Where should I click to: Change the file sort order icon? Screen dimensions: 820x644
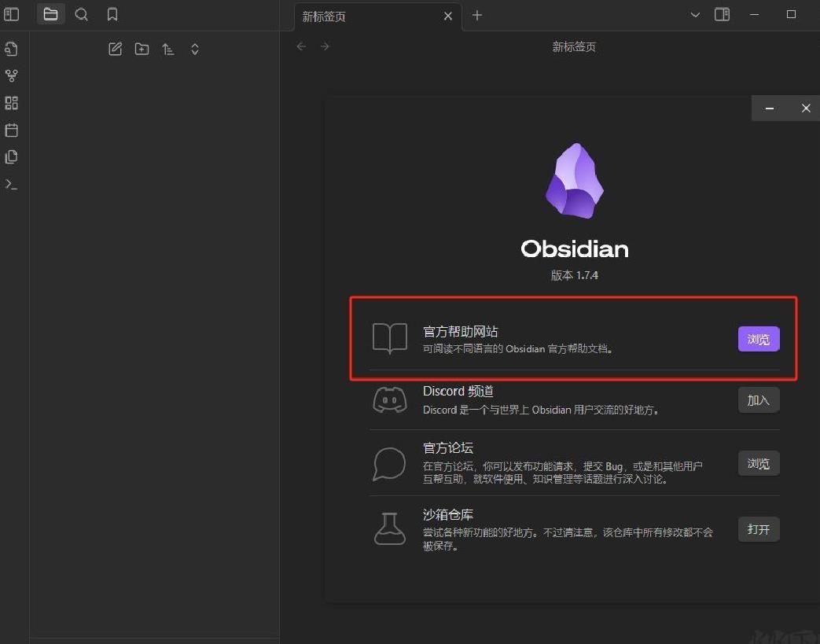168,50
